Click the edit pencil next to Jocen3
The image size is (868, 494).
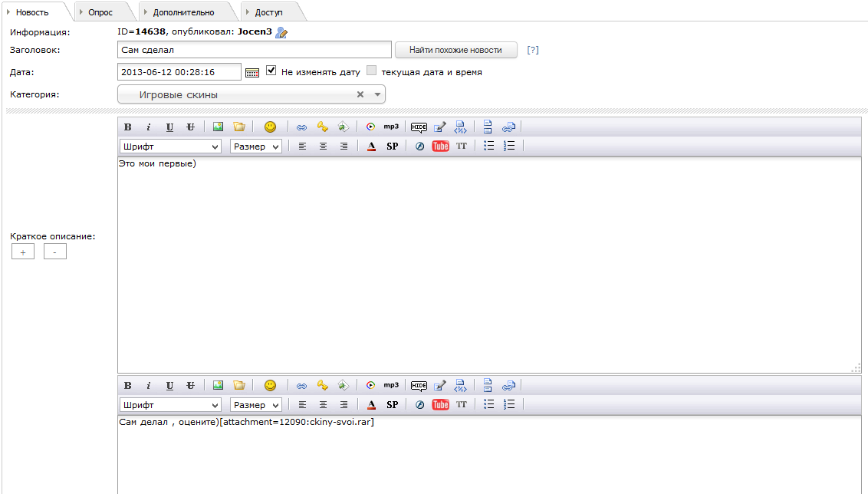tap(281, 32)
